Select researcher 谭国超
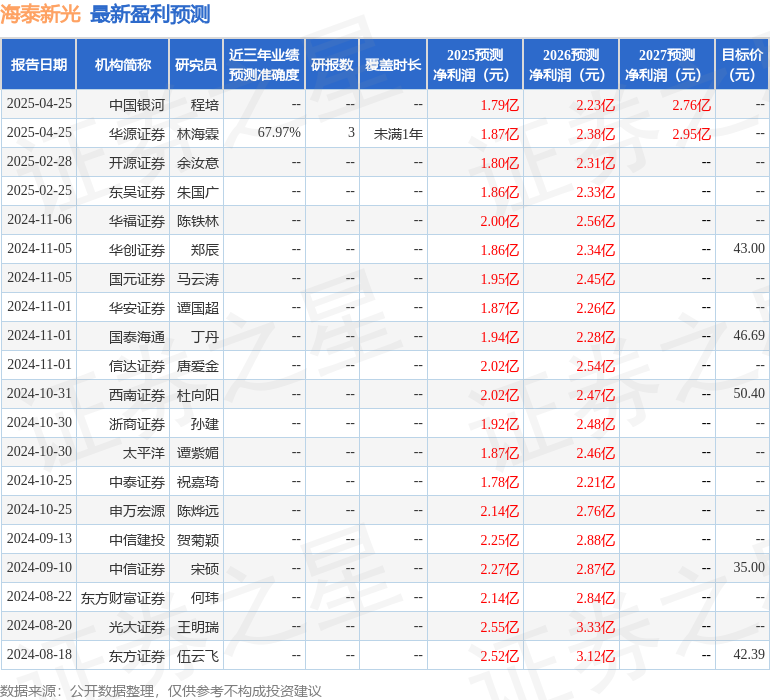770x700 pixels. tap(198, 308)
